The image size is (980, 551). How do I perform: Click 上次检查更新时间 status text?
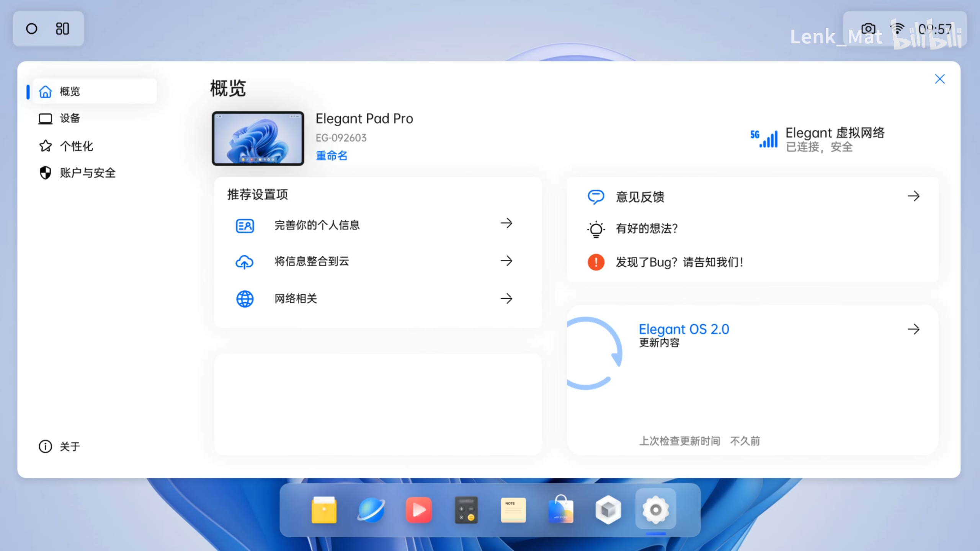(x=679, y=441)
